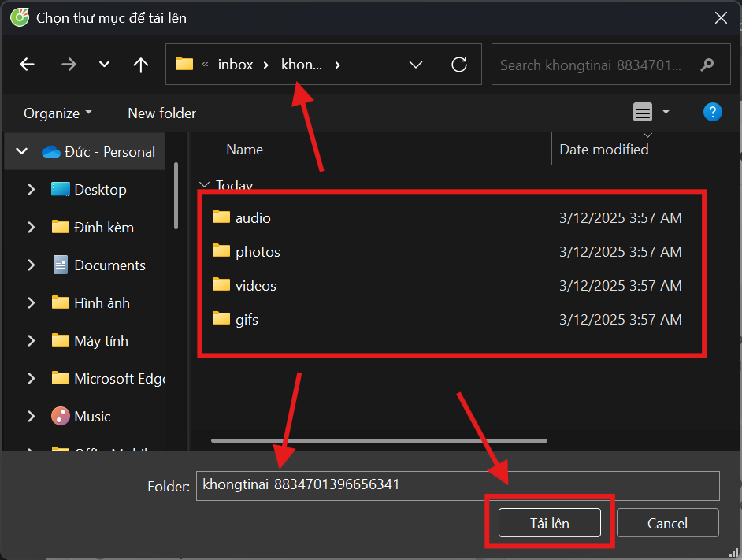Sort by Date modified column header
This screenshot has width=742, height=560.
604,150
